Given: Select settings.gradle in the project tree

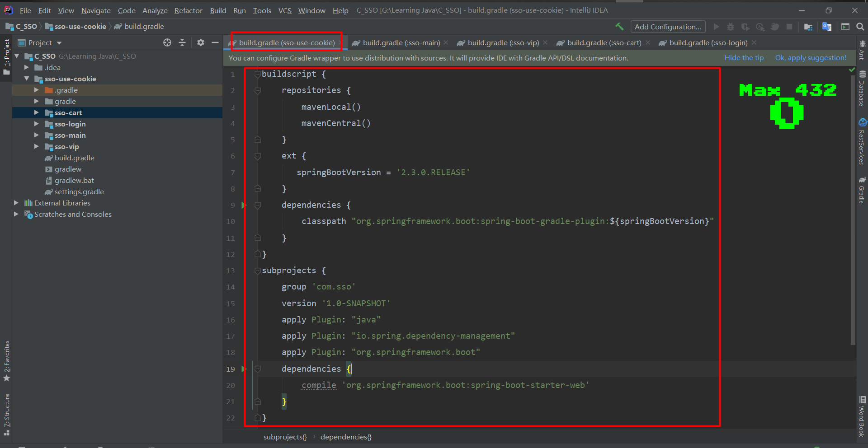Looking at the screenshot, I should [79, 191].
